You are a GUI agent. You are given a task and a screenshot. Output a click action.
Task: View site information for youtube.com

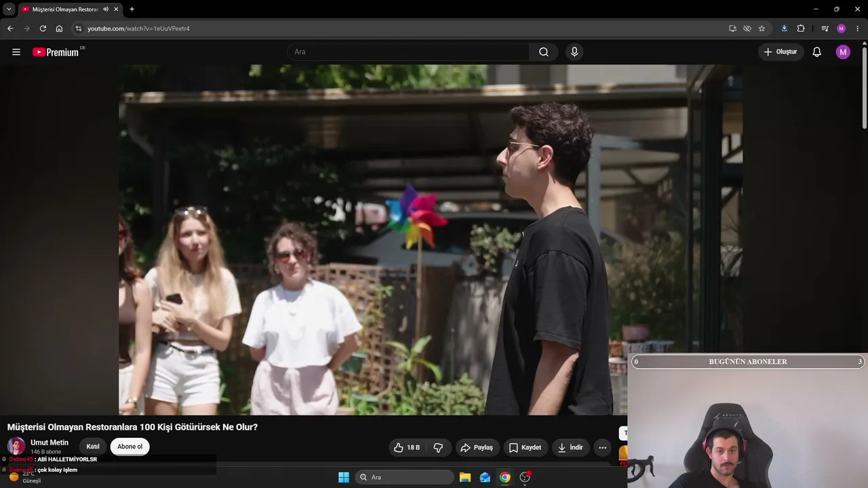click(79, 28)
